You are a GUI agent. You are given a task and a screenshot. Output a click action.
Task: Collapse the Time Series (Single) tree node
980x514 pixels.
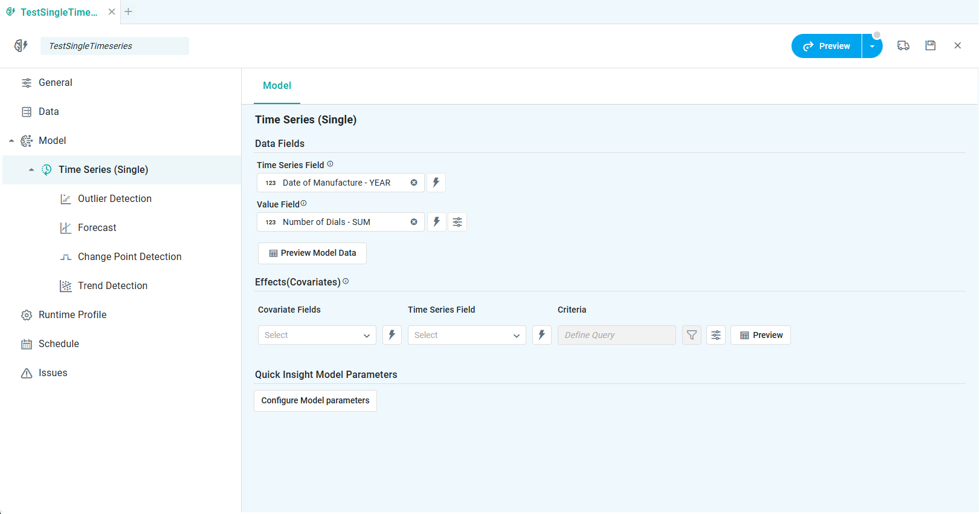pos(31,170)
